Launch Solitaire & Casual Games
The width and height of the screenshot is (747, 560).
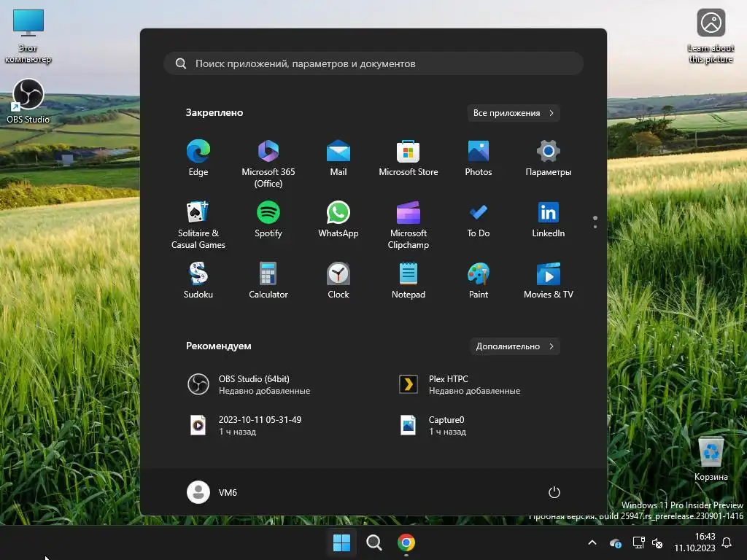[198, 225]
